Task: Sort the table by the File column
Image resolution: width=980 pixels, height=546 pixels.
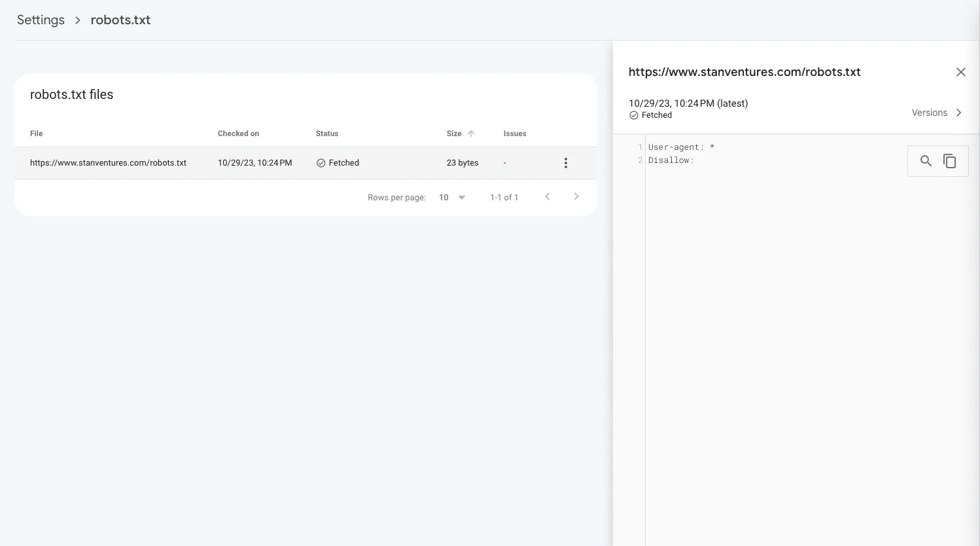Action: click(x=36, y=133)
